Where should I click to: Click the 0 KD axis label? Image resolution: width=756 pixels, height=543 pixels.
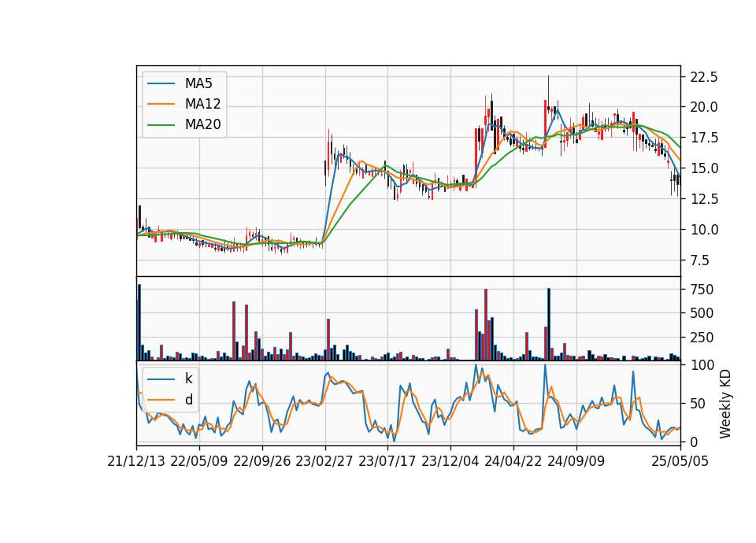pyautogui.click(x=695, y=441)
